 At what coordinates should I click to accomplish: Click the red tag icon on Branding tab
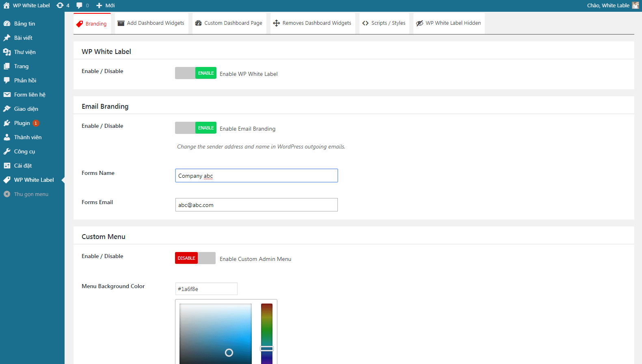(x=80, y=24)
